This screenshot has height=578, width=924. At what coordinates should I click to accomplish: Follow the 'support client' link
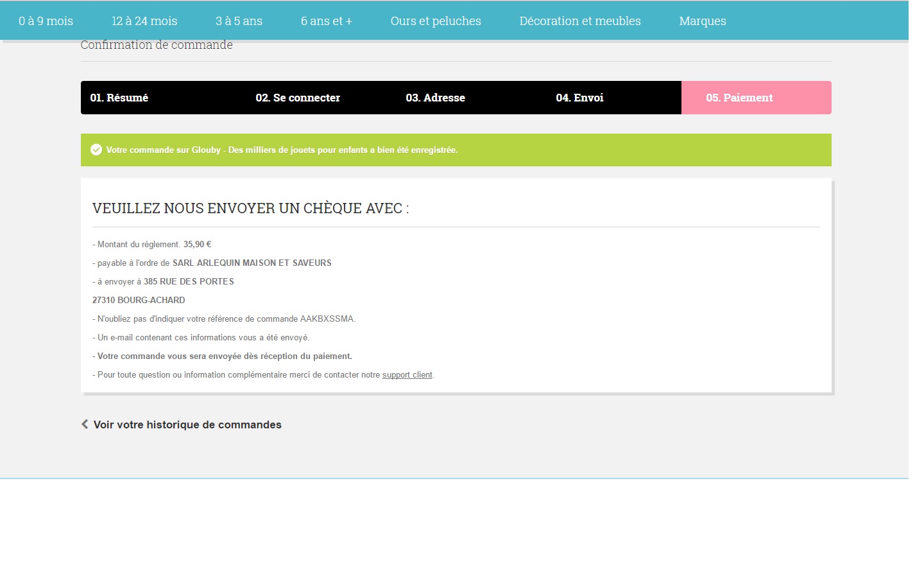coord(407,375)
